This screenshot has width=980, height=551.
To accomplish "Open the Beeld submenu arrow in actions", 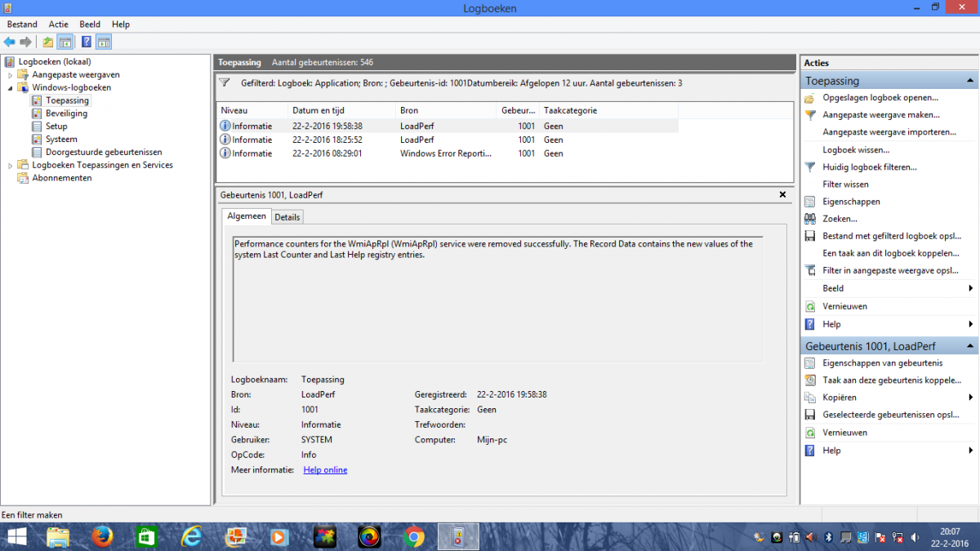I will click(971, 288).
